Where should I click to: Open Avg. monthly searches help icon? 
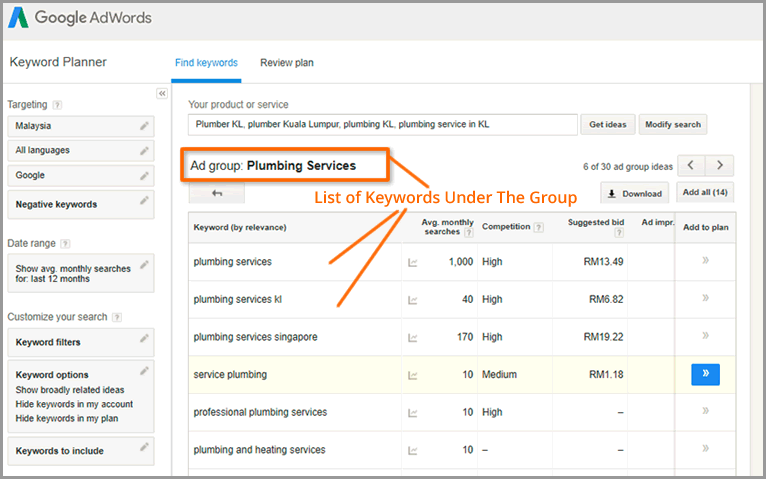pyautogui.click(x=468, y=232)
